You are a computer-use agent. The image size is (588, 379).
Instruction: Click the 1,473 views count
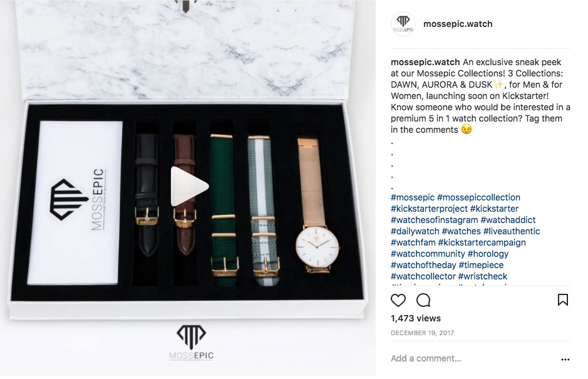(x=416, y=318)
